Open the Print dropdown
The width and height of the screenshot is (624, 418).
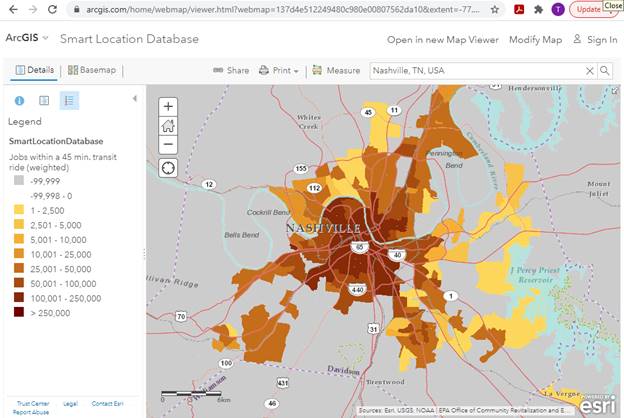[279, 70]
